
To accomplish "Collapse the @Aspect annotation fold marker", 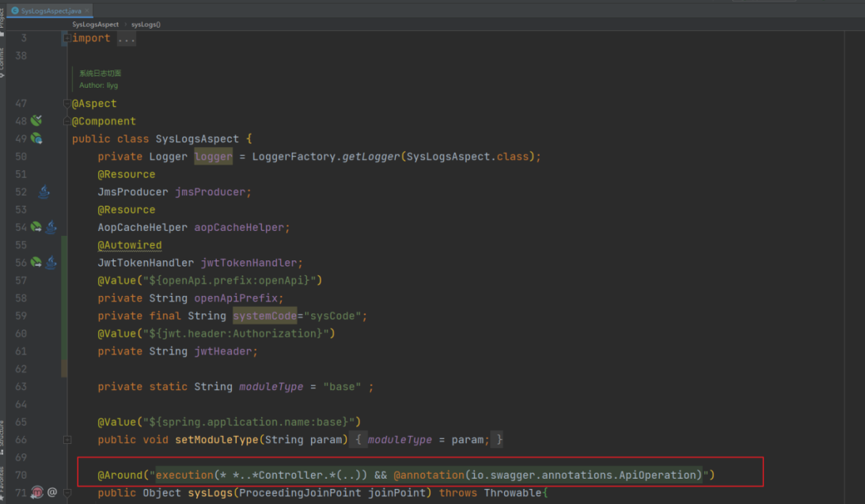I will coord(67,104).
